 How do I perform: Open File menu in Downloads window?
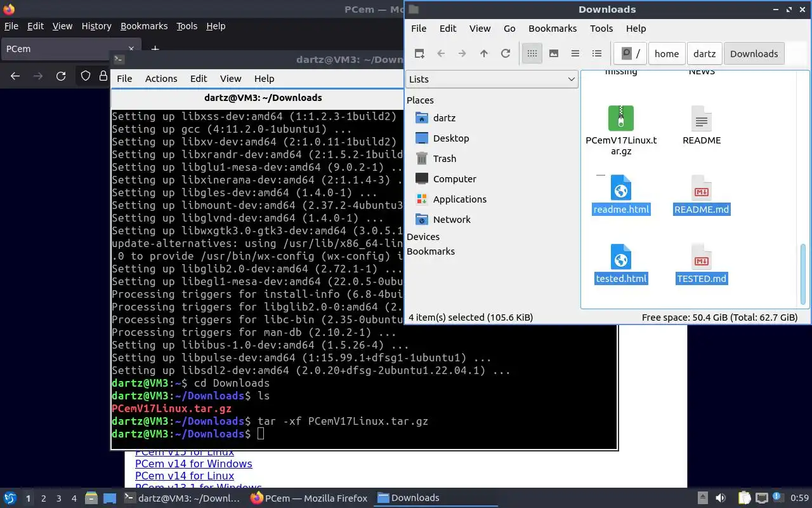coord(419,29)
